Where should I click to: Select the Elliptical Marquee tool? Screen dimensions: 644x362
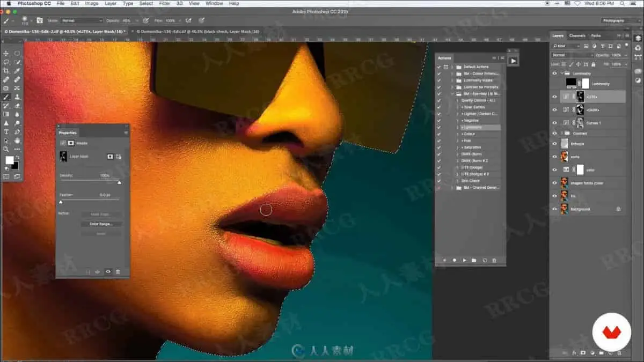point(18,54)
